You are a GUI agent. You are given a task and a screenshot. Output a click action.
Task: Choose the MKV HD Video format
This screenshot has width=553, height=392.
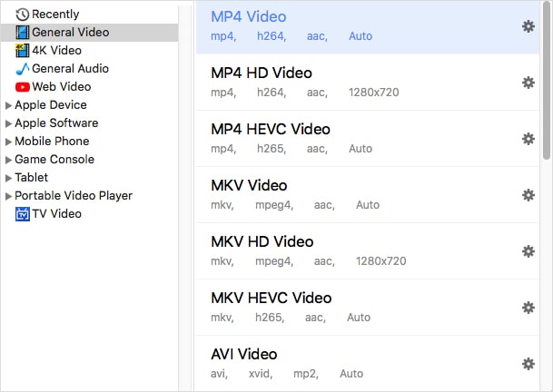[262, 241]
